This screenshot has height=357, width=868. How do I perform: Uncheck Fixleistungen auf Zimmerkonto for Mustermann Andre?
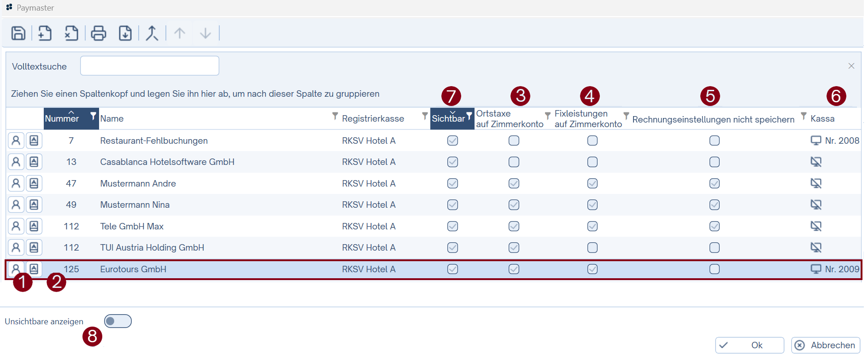click(x=592, y=183)
